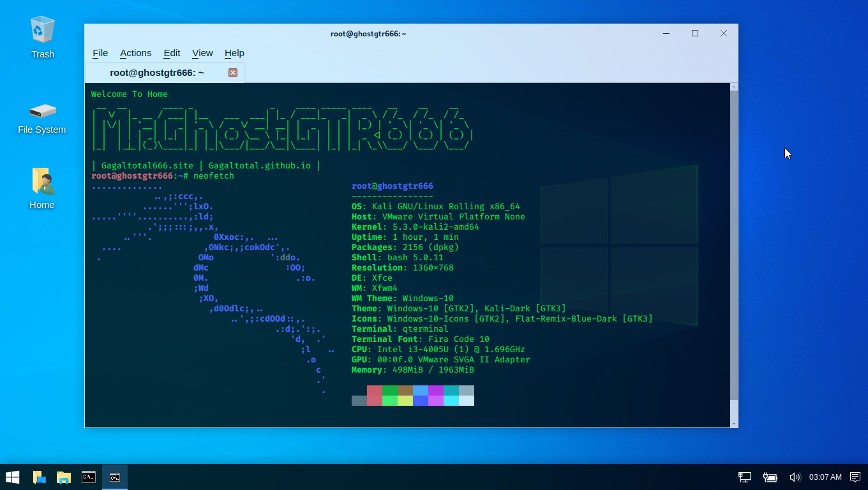
Task: Click the "Packages: 2156 (dpkg)" line
Action: [405, 248]
